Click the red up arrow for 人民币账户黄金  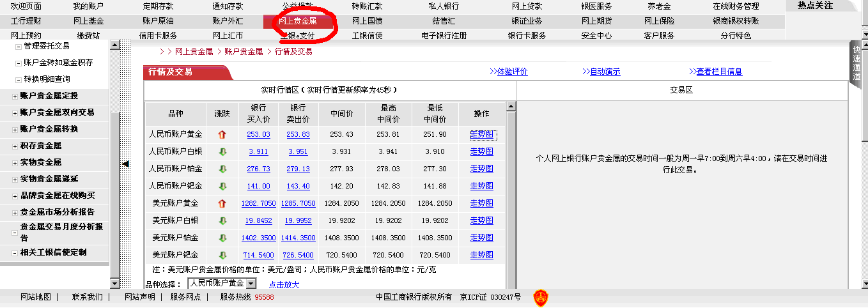point(222,135)
